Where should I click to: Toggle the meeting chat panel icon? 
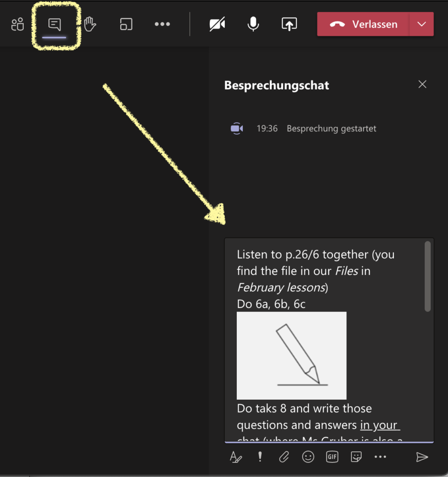pyautogui.click(x=55, y=24)
